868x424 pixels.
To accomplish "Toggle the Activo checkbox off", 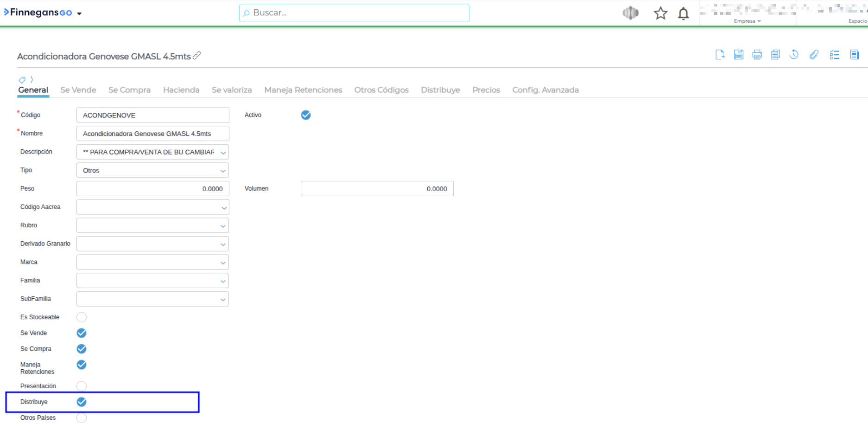I will (x=306, y=115).
